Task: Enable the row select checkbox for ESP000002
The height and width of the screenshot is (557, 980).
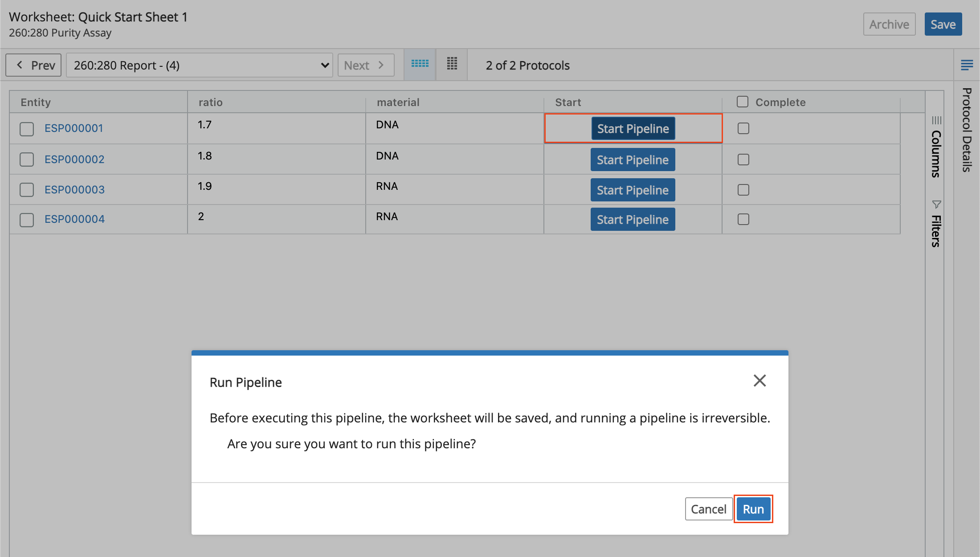Action: point(26,159)
